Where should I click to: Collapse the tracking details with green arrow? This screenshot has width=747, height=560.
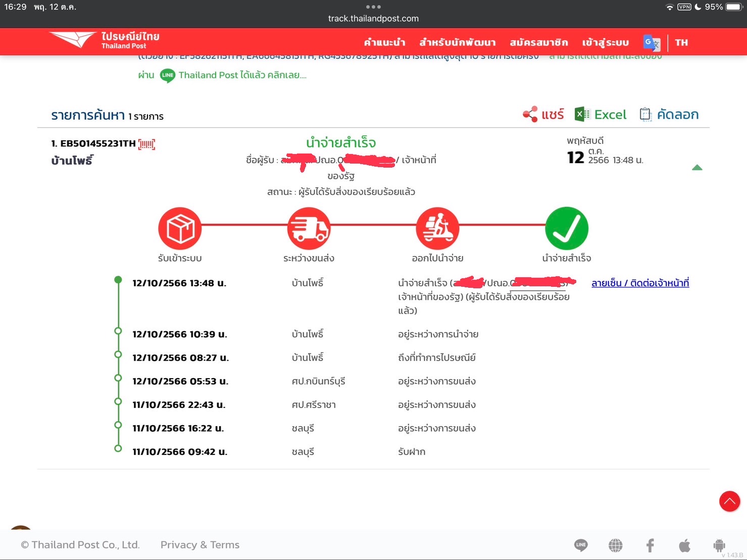click(697, 168)
